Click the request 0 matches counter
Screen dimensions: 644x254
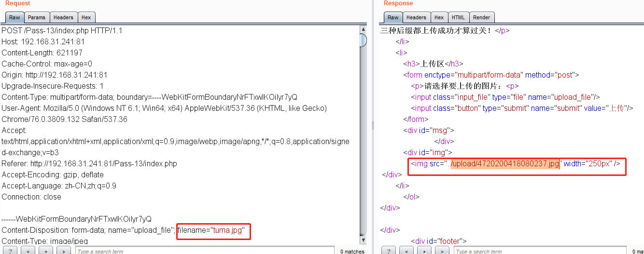point(352,251)
